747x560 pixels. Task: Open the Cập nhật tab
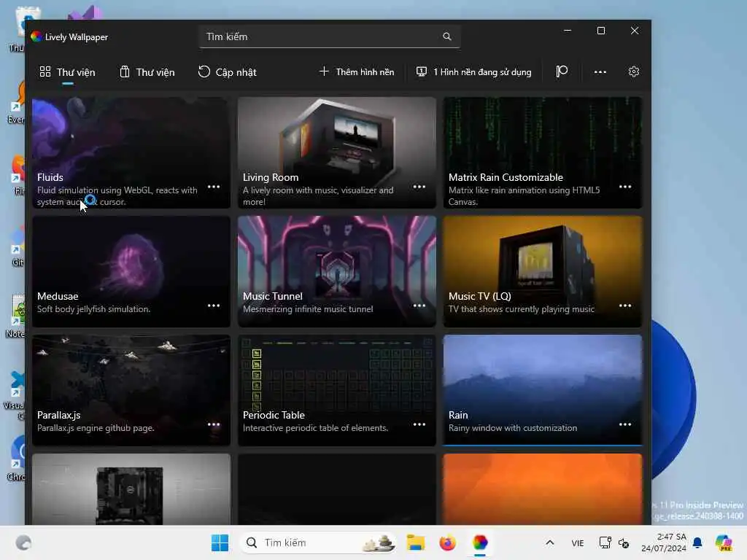point(228,72)
